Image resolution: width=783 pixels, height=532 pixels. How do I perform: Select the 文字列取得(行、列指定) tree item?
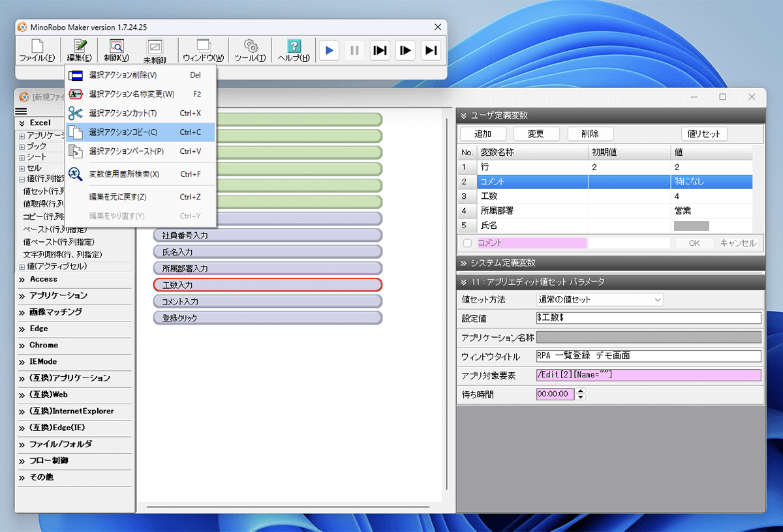click(x=63, y=254)
